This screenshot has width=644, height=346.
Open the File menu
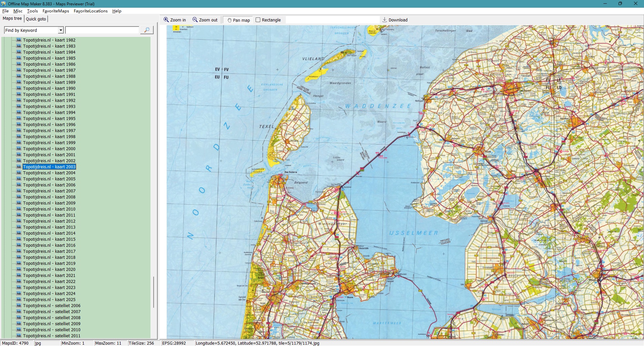pos(5,11)
